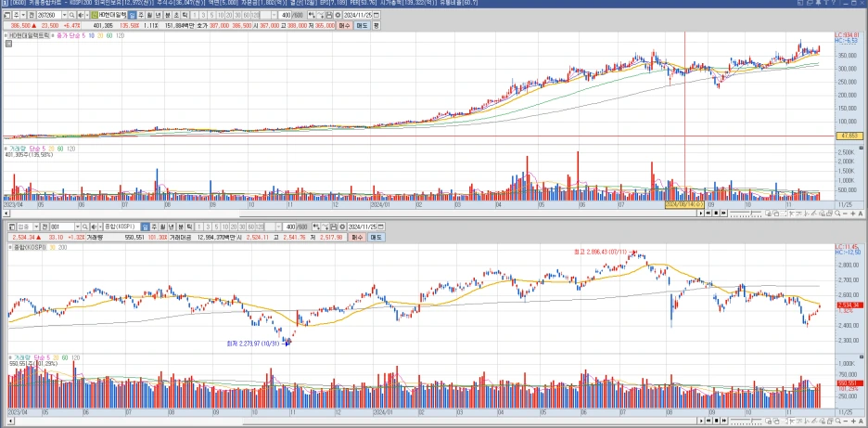
Task: Click the 5 interval button in upper toolbar
Action: coord(211,15)
